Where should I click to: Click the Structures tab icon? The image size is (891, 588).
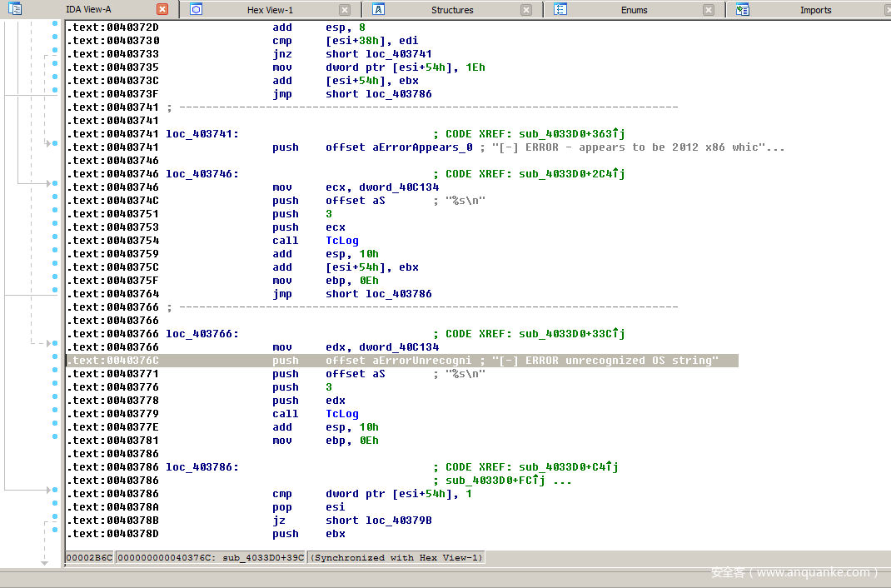[378, 9]
